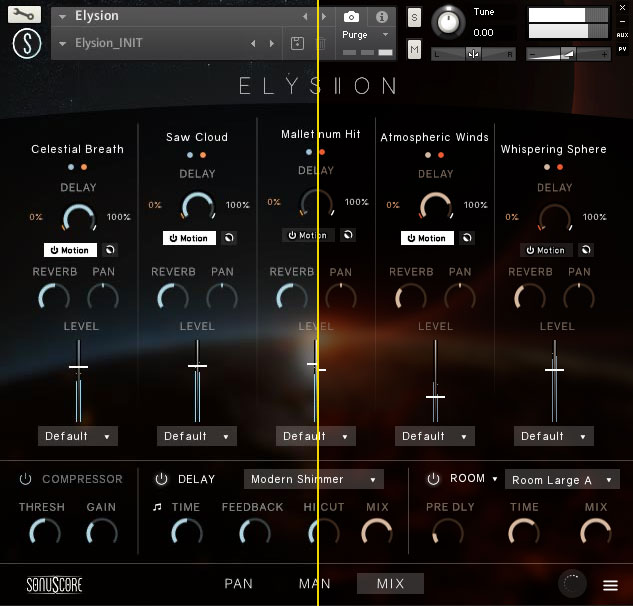
Task: Toggle the Delay effect power button
Action: (x=161, y=479)
